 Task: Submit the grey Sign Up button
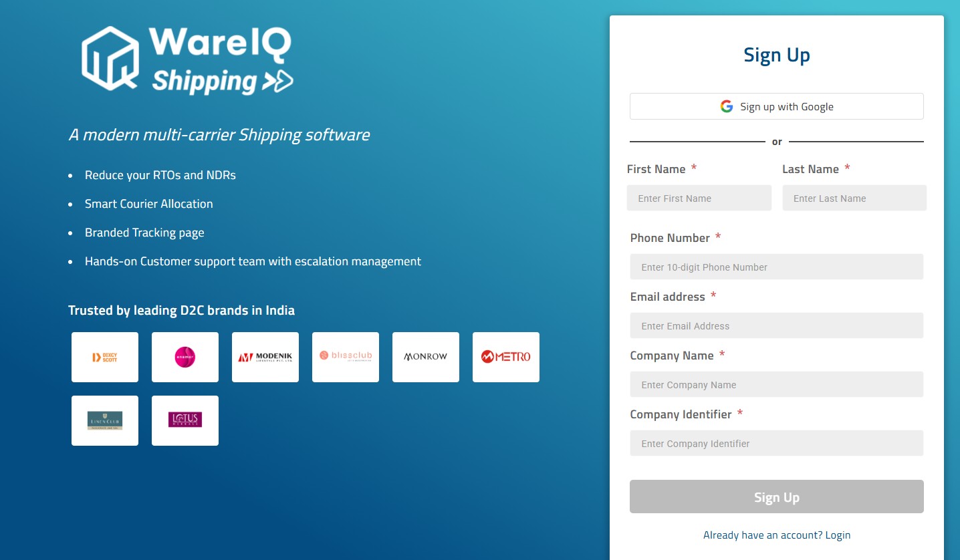(x=777, y=497)
